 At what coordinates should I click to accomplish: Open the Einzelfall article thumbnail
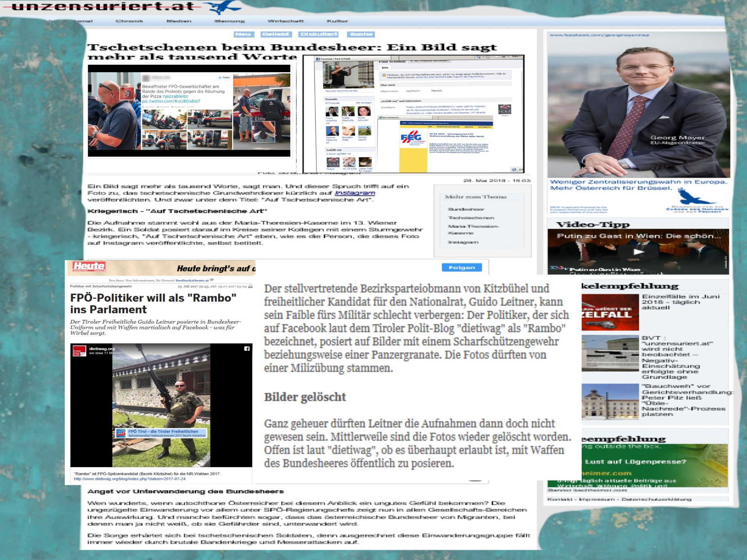[610, 312]
